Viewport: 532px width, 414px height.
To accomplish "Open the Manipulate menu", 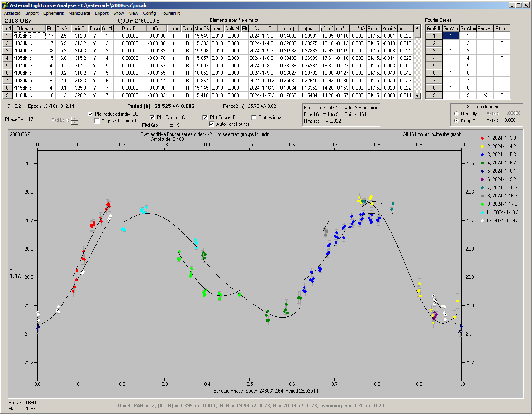I will point(79,13).
